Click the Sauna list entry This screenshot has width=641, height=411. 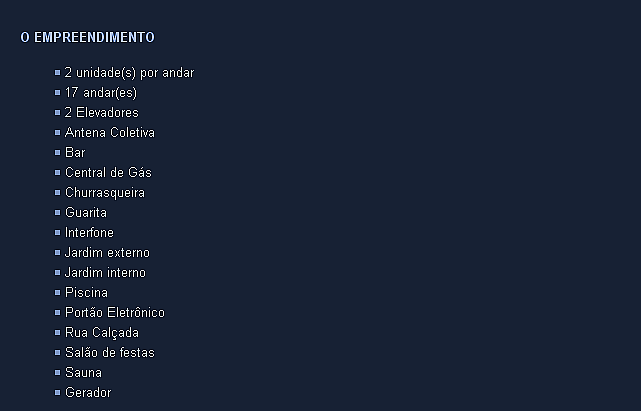click(83, 373)
